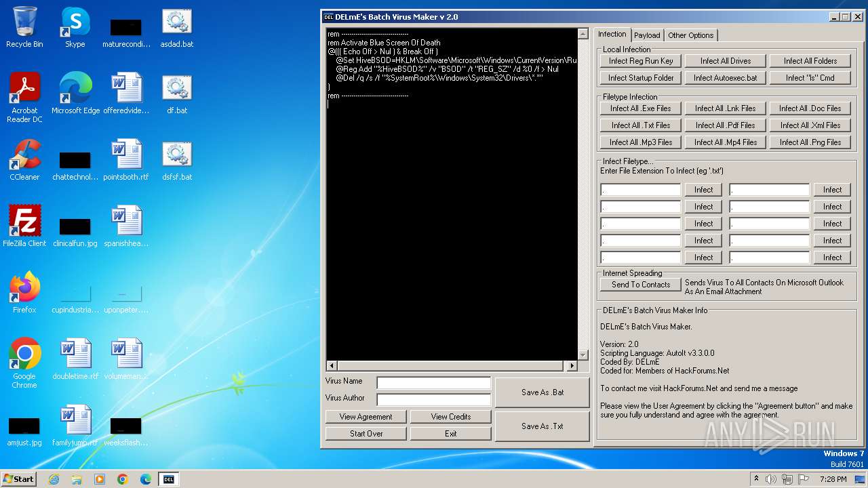Click the Infect All Folders button

pyautogui.click(x=810, y=61)
